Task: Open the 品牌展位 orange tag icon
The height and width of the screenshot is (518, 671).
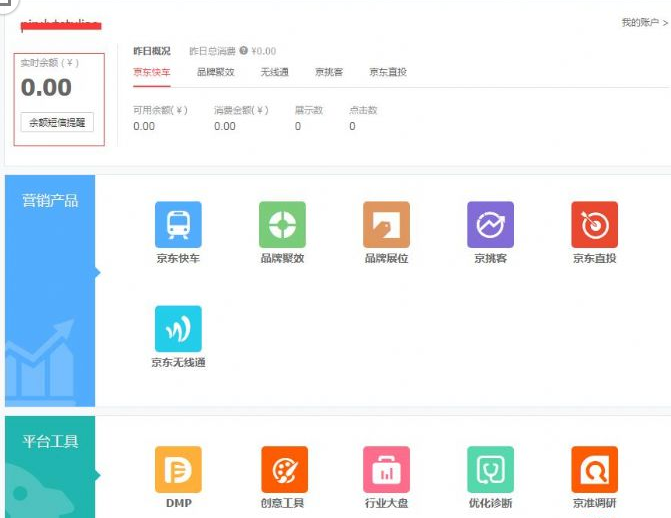Action: (386, 224)
